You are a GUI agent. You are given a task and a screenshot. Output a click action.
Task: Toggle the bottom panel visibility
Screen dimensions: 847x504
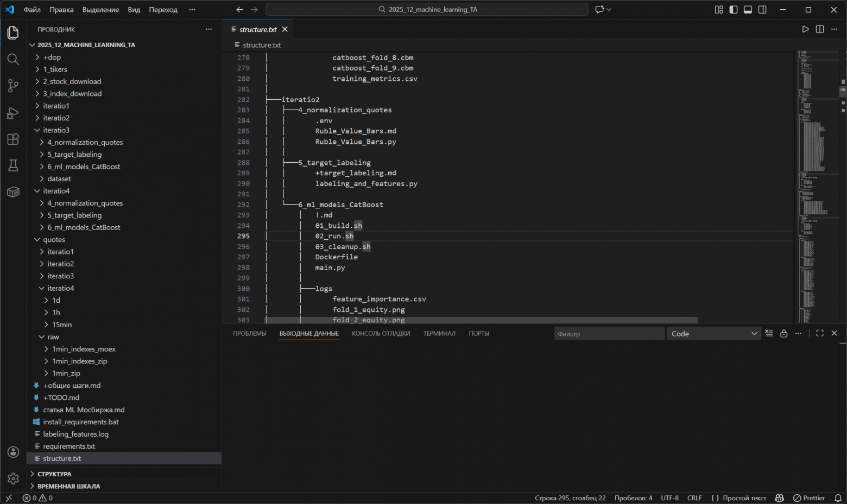[x=748, y=9]
